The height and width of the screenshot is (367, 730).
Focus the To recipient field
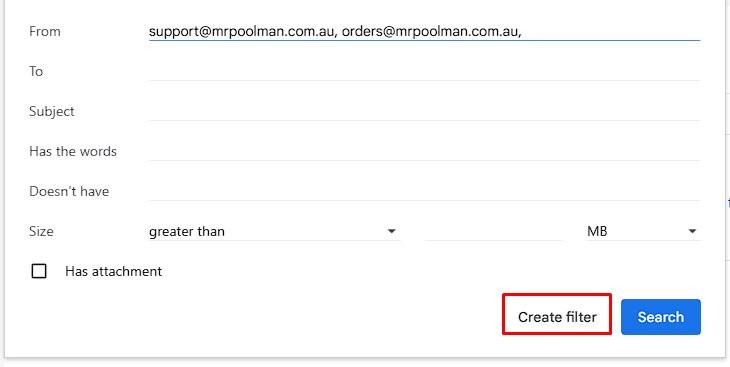coord(424,71)
